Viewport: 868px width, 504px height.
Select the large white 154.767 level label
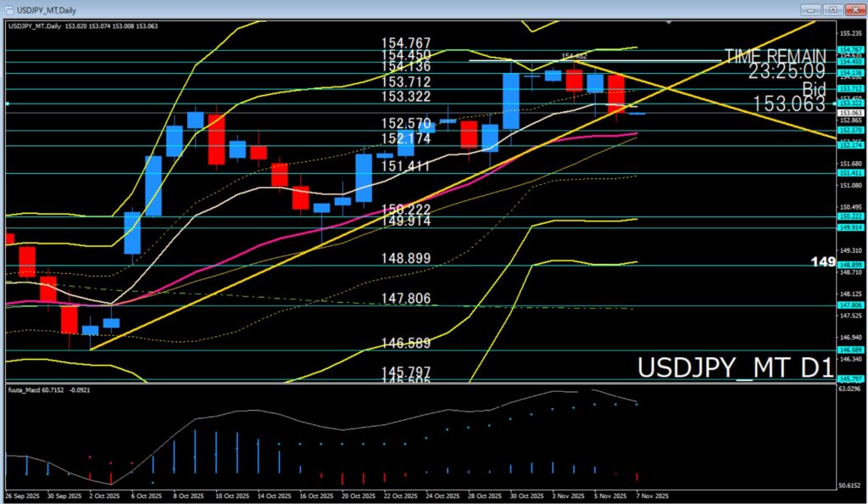(407, 43)
